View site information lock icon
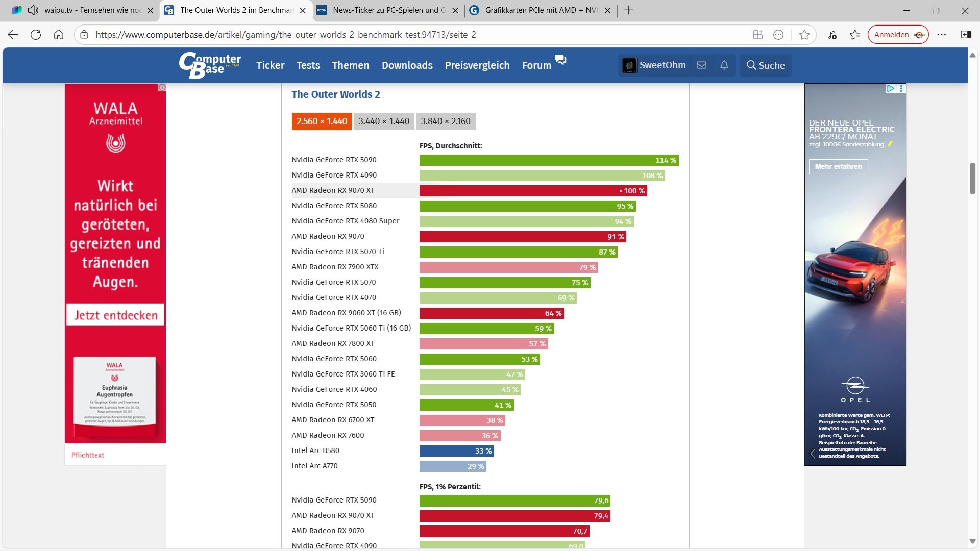980x551 pixels. (85, 35)
